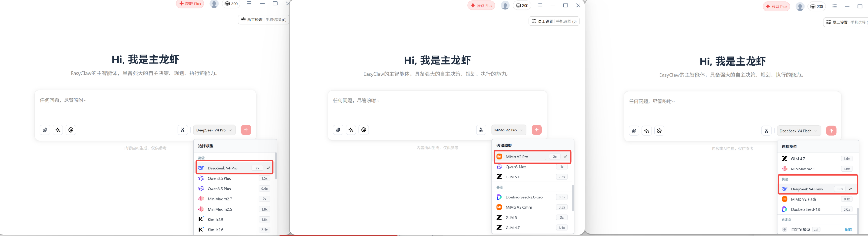The height and width of the screenshot is (236, 868).
Task: Click the red send arrow in the DeepSeek V4 Flash window
Action: click(x=831, y=131)
